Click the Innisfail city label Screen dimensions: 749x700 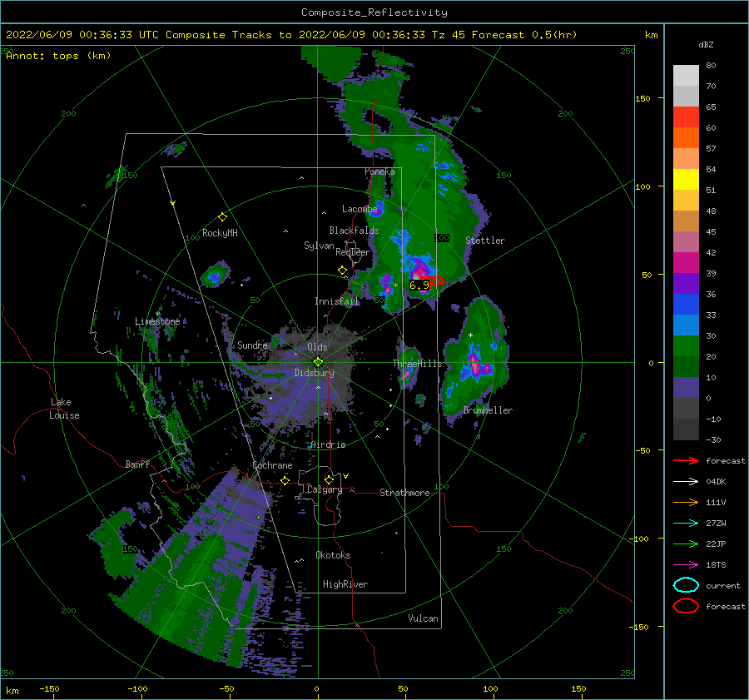tap(337, 301)
